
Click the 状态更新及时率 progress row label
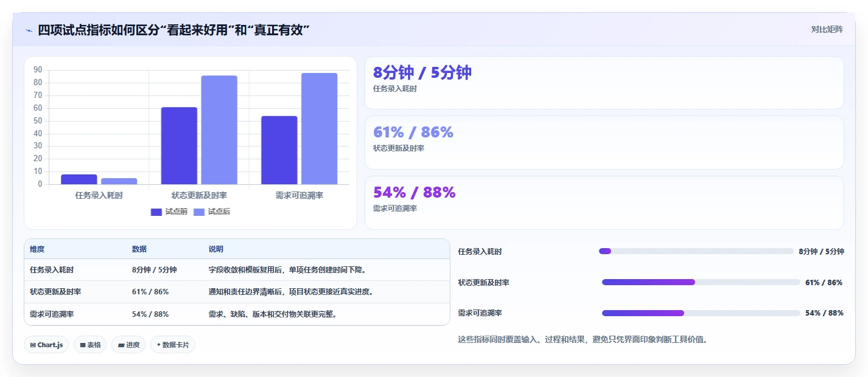click(484, 282)
